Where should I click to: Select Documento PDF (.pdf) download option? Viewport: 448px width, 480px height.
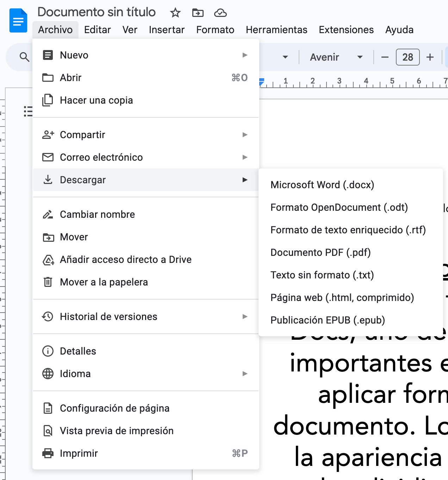(321, 252)
